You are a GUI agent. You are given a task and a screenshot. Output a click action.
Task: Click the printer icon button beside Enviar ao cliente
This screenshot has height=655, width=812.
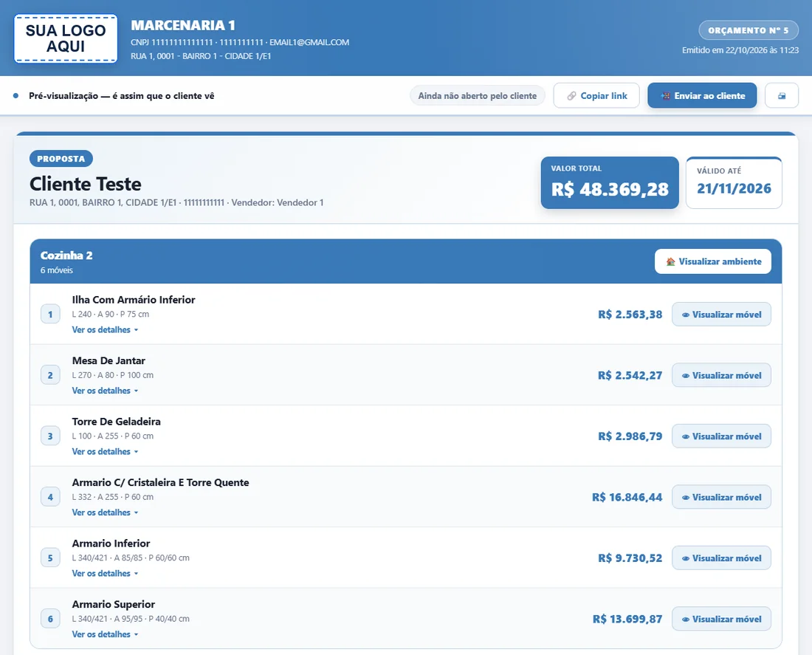coord(782,96)
